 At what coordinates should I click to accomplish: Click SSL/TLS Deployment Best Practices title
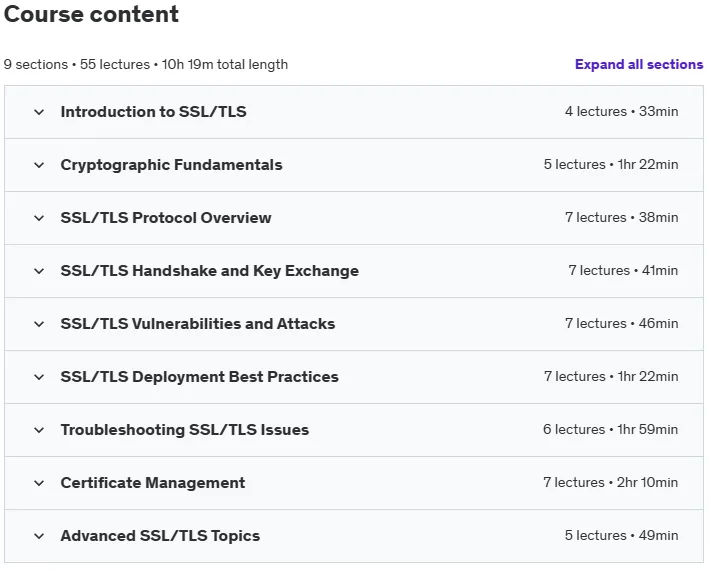(199, 377)
